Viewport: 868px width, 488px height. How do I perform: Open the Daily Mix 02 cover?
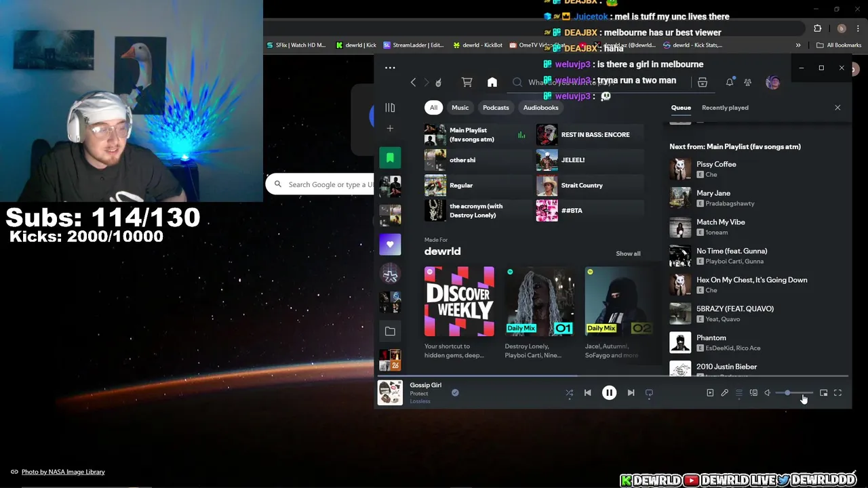click(618, 302)
